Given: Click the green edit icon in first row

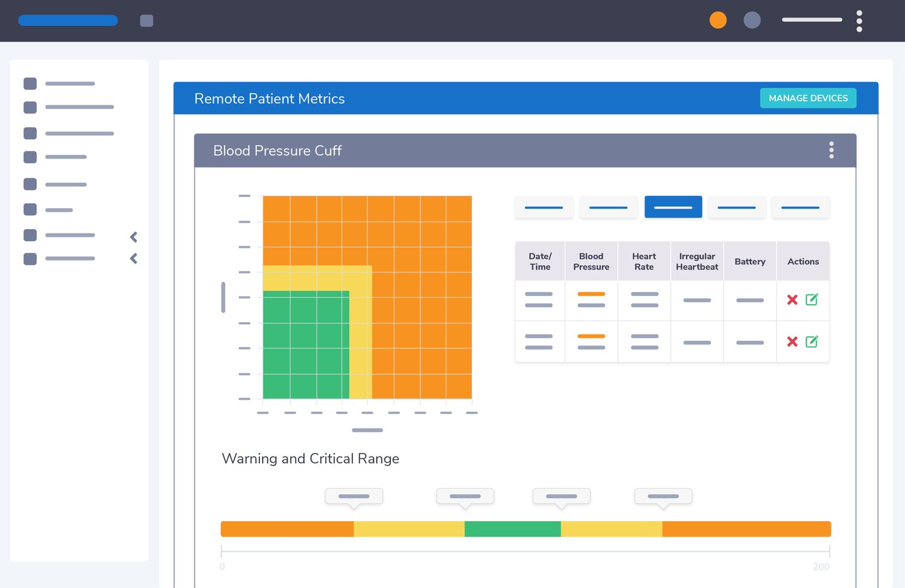Looking at the screenshot, I should [x=812, y=299].
